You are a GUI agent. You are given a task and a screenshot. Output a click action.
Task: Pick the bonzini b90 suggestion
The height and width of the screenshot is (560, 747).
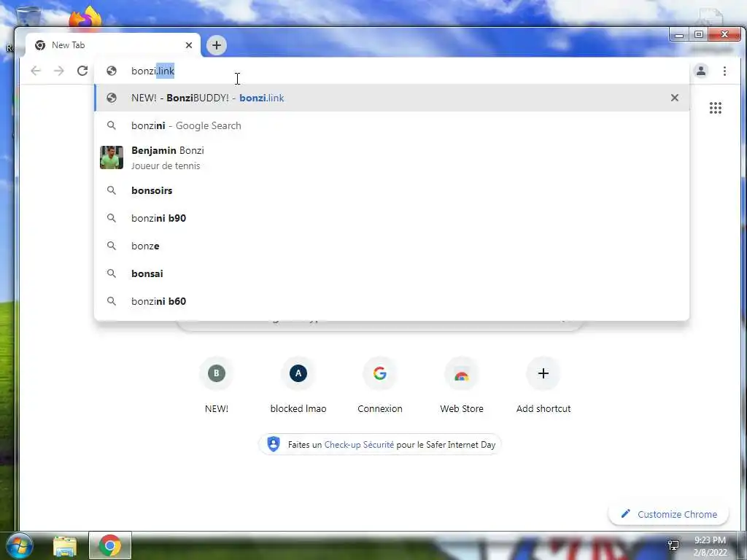click(392, 218)
